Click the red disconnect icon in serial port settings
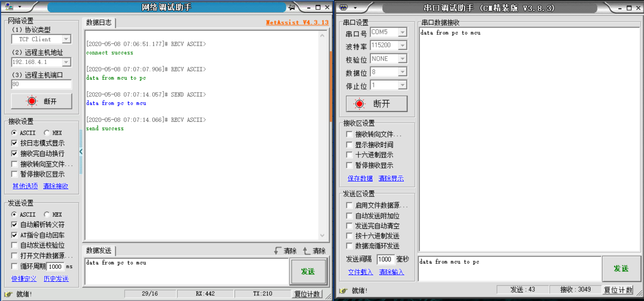644x301 pixels. 359,104
